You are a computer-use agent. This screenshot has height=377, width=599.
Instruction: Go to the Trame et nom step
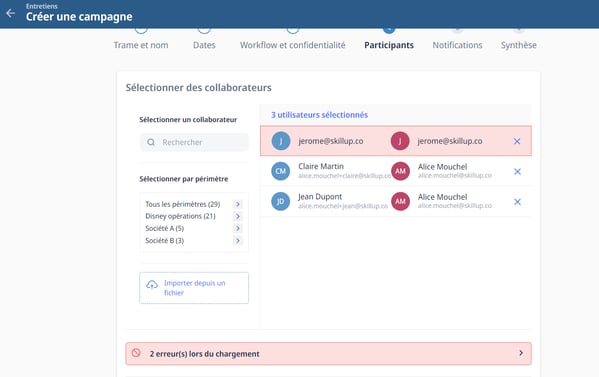tap(141, 45)
